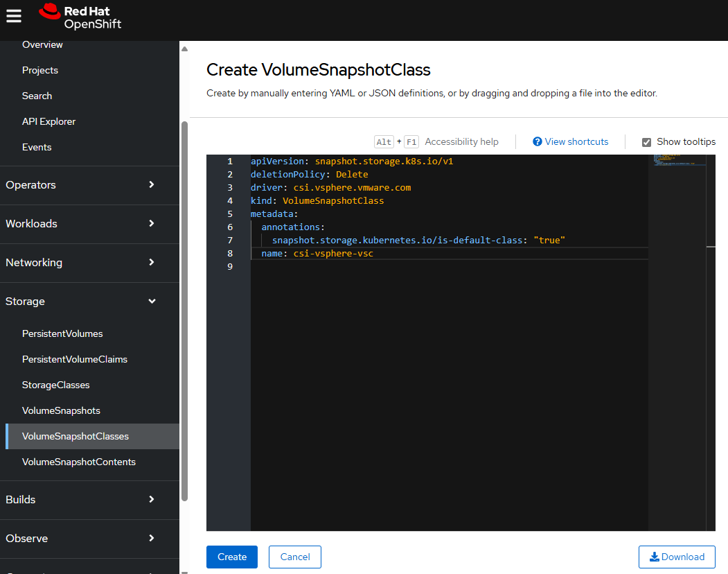Toggle the Show tooltips checkbox
This screenshot has width=728, height=574.
coord(646,142)
